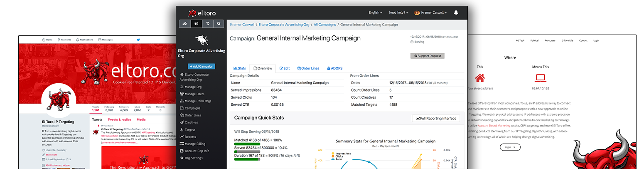Screen dimensions: 644x169
Task: Click the Support Request button
Action: (427, 56)
